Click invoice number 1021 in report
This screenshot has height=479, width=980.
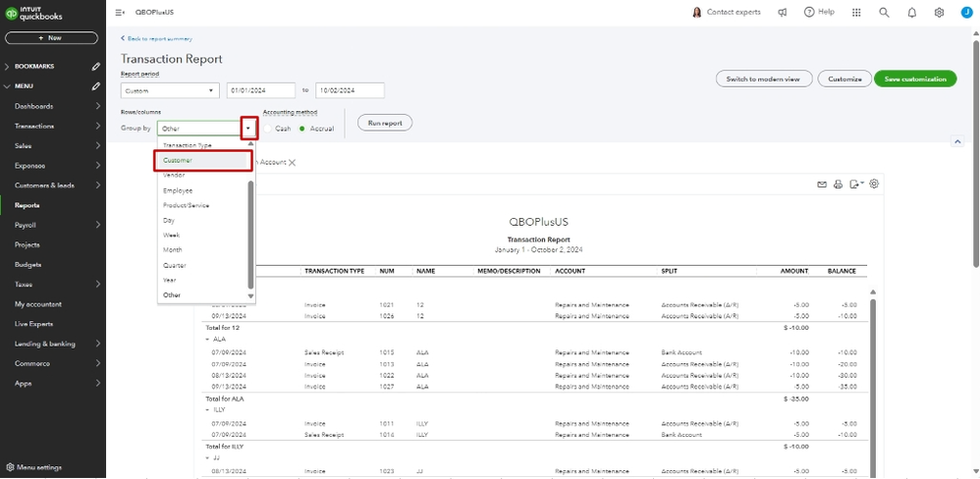pyautogui.click(x=387, y=304)
